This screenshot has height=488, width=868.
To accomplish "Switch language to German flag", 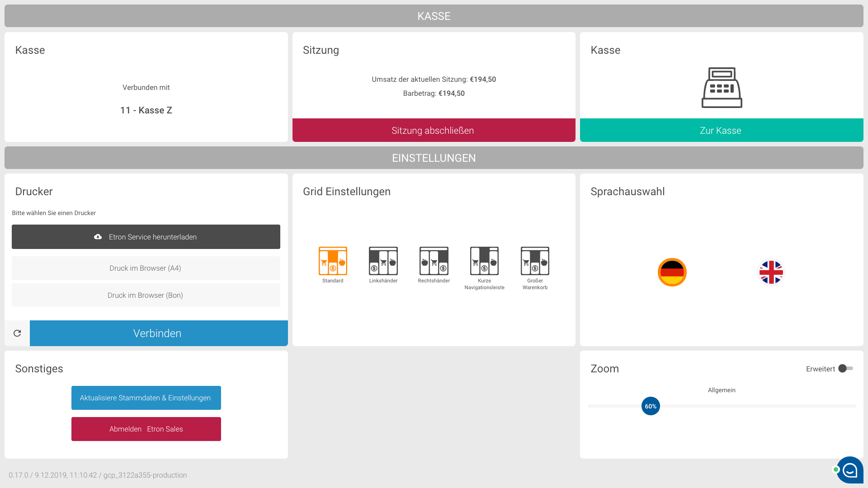I will click(x=672, y=272).
